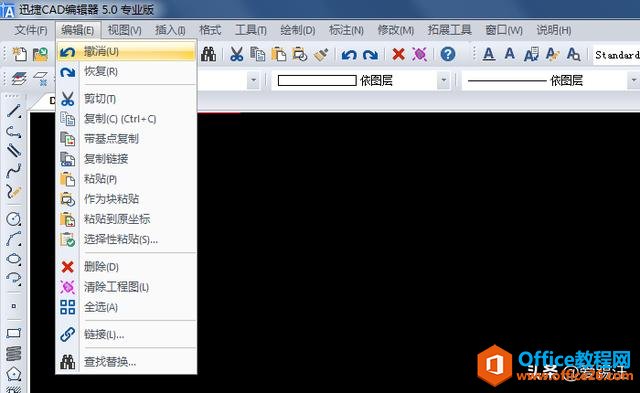Open the 标注(N) menu
Viewport: 640px width, 393px height.
(x=346, y=30)
